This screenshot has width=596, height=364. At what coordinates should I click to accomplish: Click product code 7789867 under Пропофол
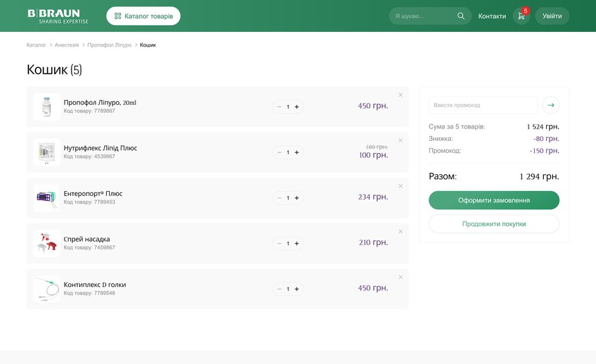[90, 111]
